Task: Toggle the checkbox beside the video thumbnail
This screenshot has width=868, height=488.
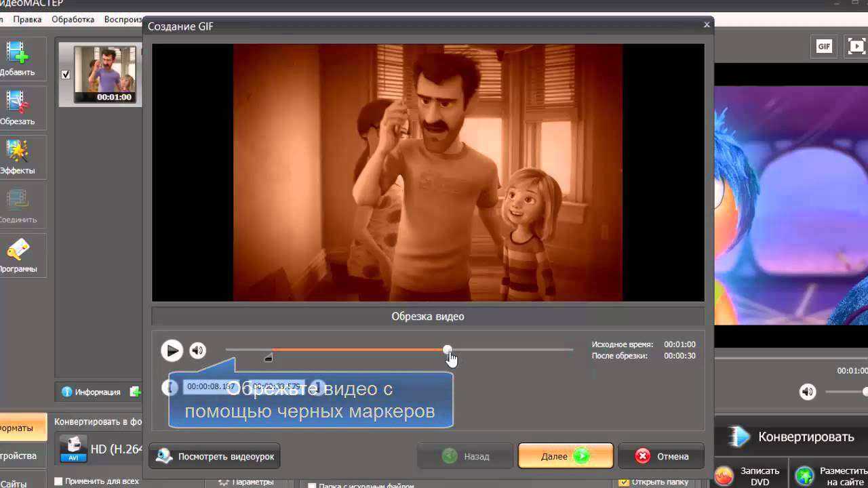Action: 66,75
